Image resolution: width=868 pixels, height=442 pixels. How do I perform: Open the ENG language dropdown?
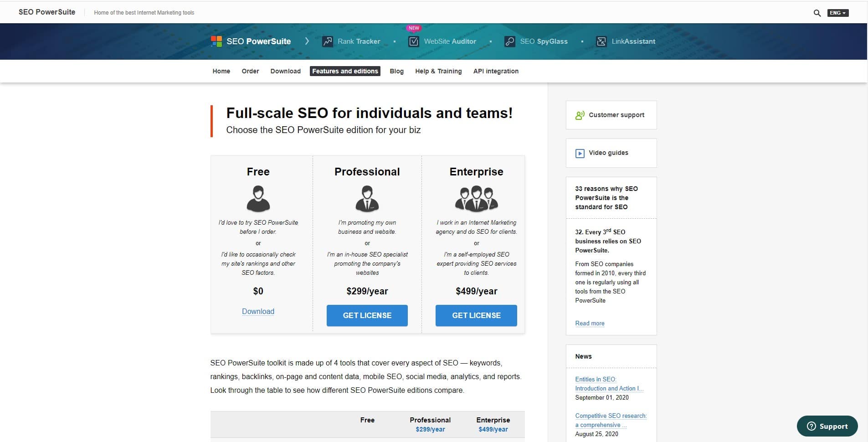coord(837,13)
